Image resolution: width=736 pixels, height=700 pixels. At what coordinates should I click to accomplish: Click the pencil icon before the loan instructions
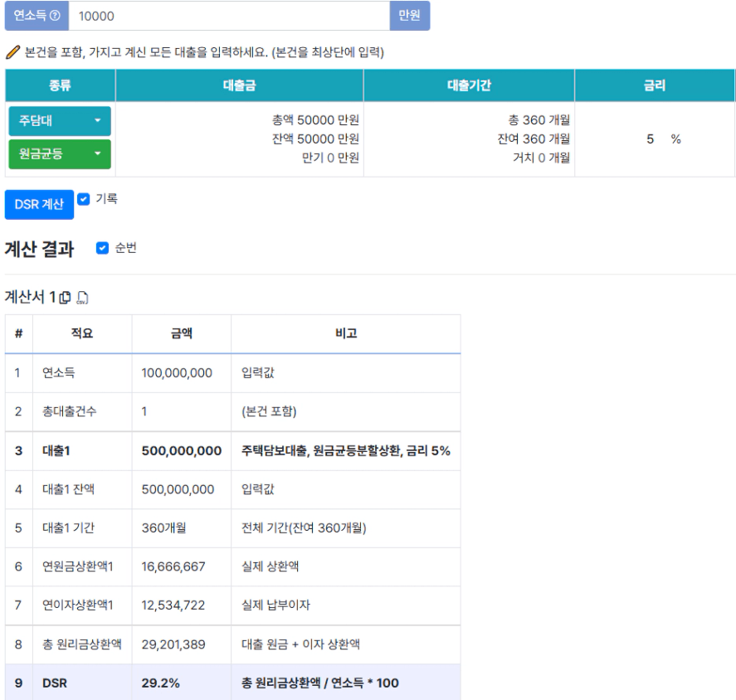(x=12, y=52)
